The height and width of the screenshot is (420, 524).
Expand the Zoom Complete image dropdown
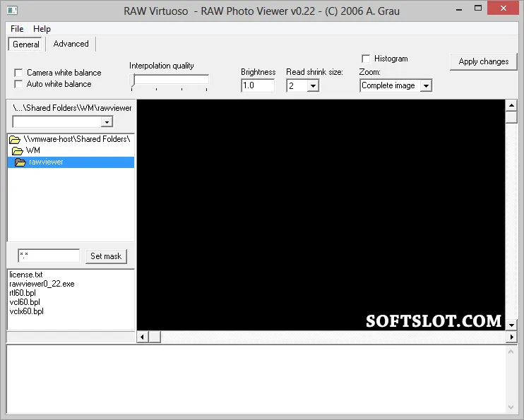coord(426,86)
